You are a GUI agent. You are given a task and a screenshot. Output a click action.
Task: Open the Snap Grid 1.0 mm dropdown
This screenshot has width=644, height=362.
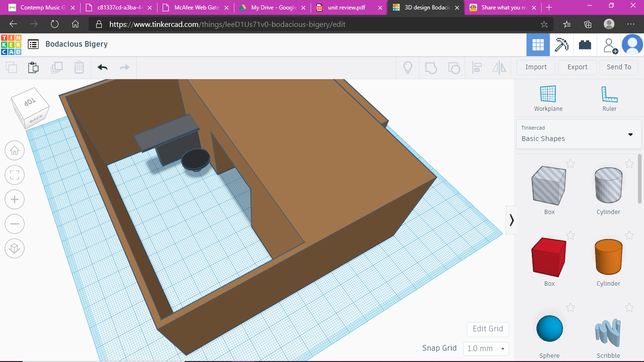486,349
